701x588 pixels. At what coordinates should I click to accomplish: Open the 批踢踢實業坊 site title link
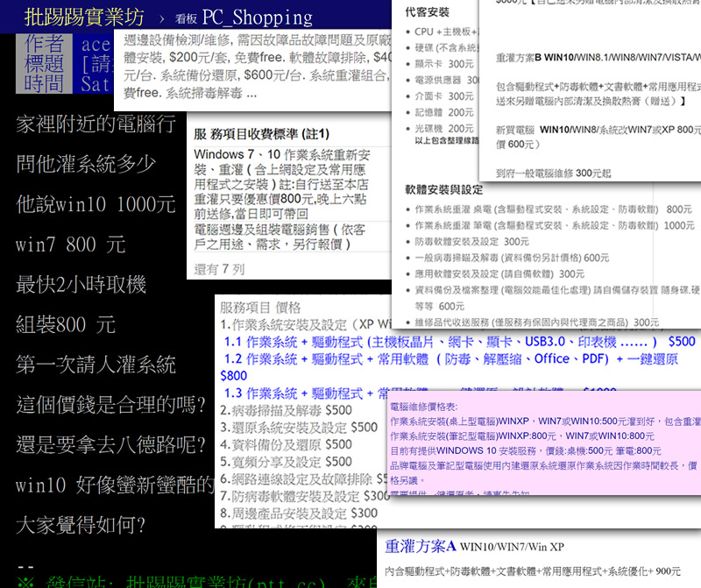coord(84,18)
